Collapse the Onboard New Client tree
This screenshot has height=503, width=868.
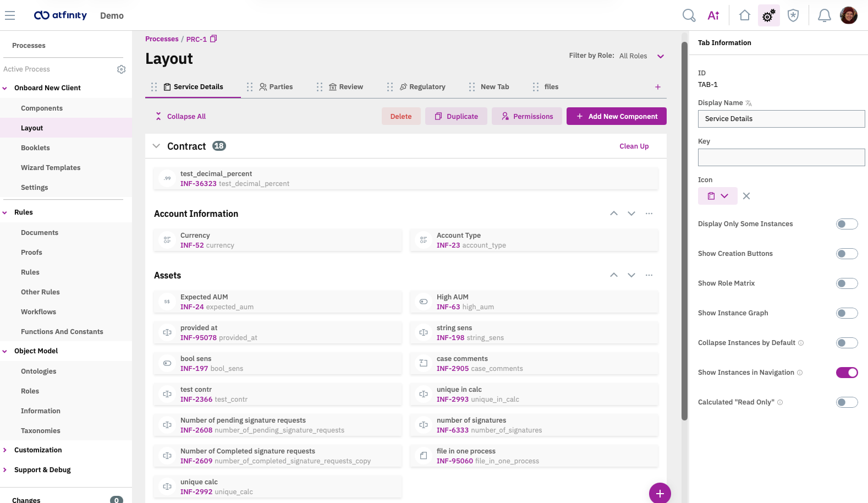coord(5,88)
